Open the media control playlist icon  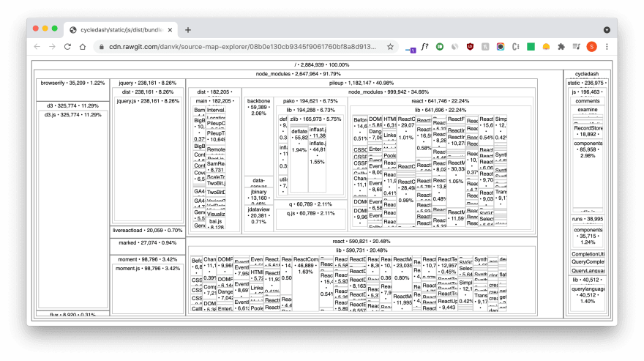tap(576, 47)
